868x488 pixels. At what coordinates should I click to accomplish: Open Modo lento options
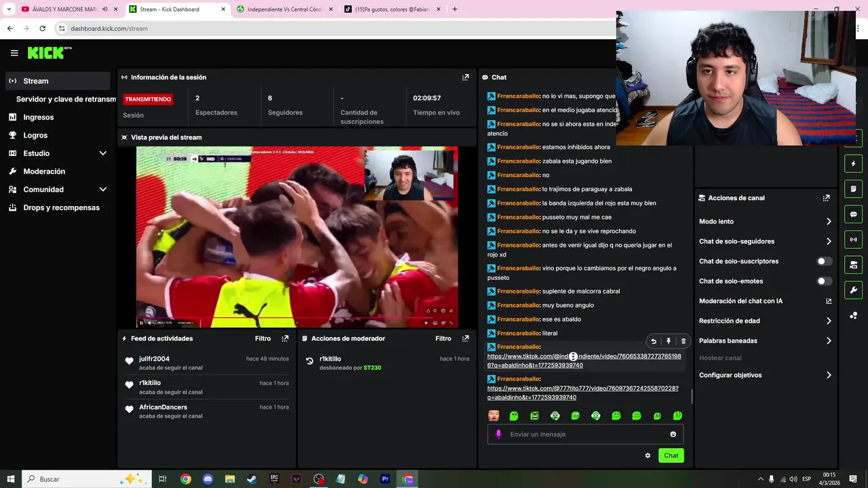click(x=765, y=222)
